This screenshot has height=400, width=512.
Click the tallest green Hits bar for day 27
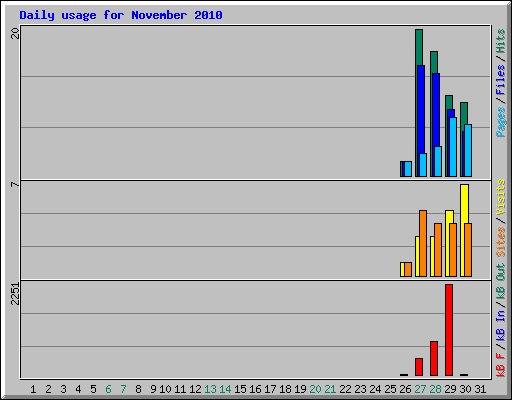pos(419,47)
